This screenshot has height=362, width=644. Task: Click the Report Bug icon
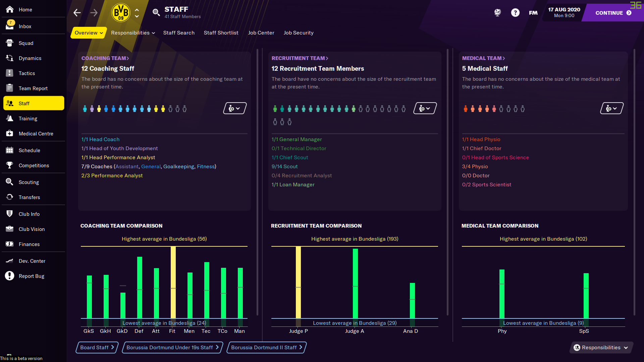pos(10,276)
